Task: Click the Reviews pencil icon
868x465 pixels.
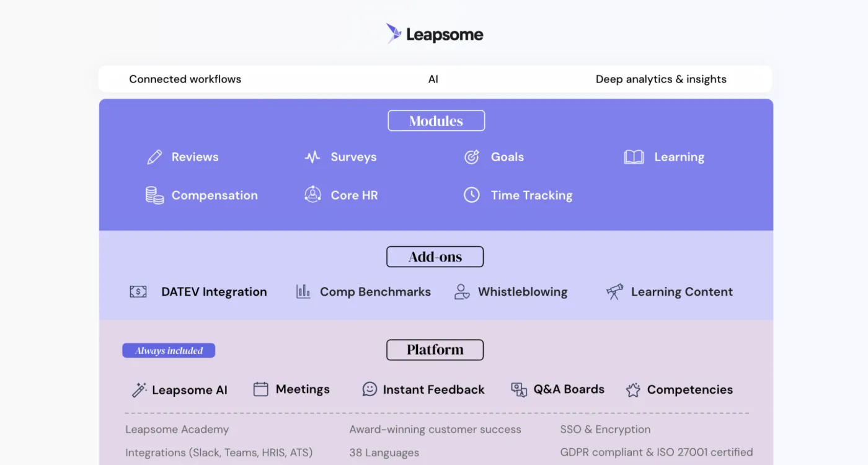Action: click(154, 157)
